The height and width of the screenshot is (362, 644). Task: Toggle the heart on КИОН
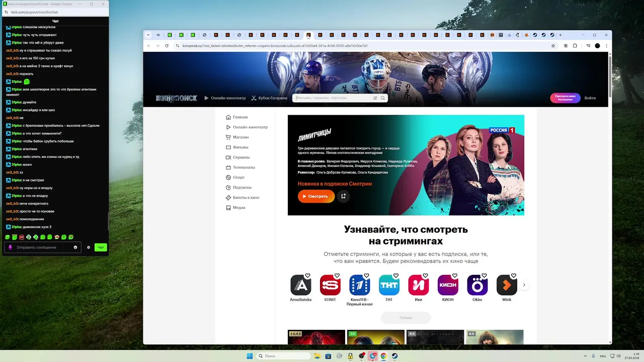(455, 276)
